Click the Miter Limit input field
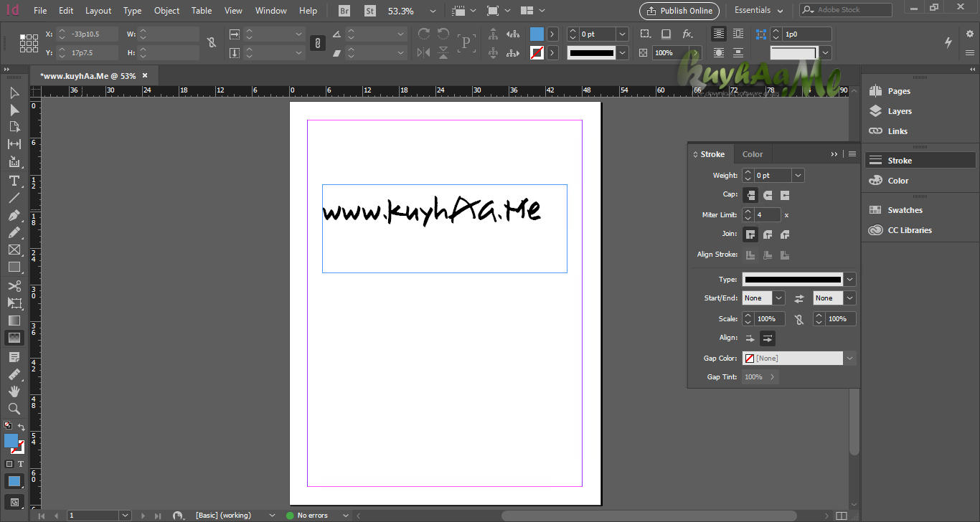This screenshot has height=522, width=980. [767, 215]
